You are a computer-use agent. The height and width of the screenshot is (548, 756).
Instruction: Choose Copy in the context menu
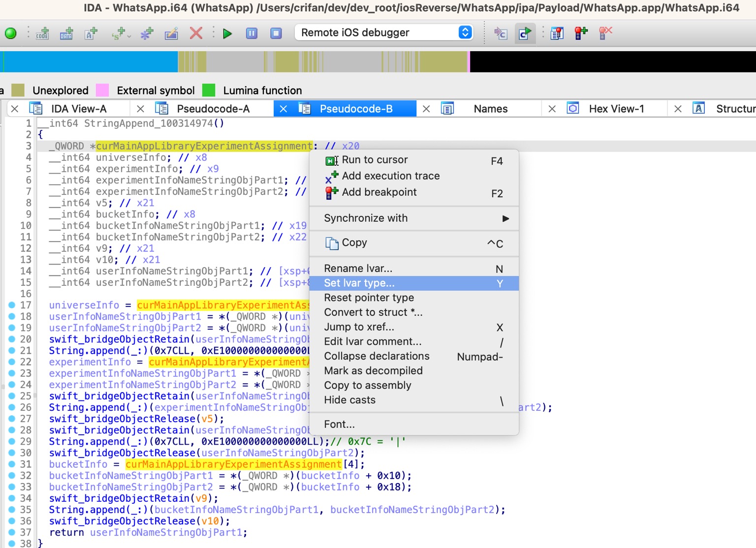click(x=414, y=243)
